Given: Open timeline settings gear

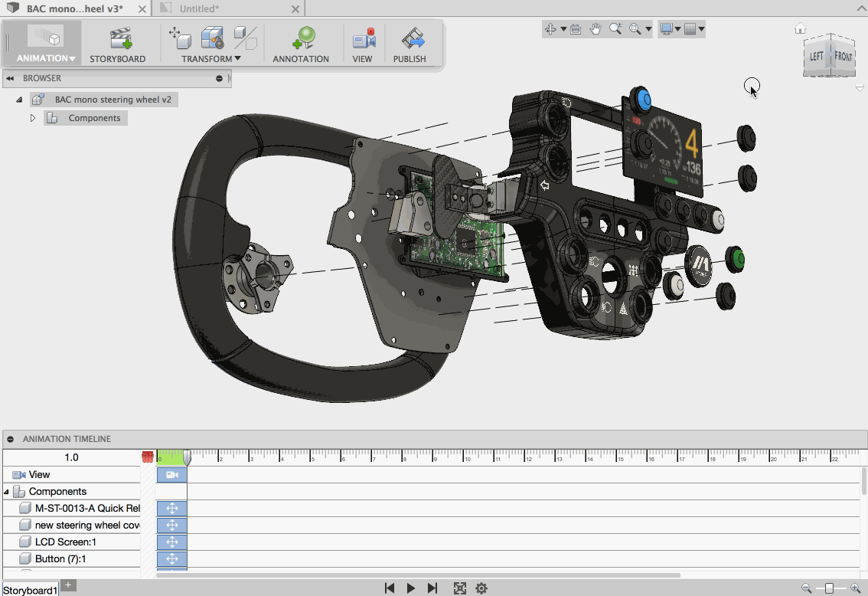Looking at the screenshot, I should coord(481,588).
